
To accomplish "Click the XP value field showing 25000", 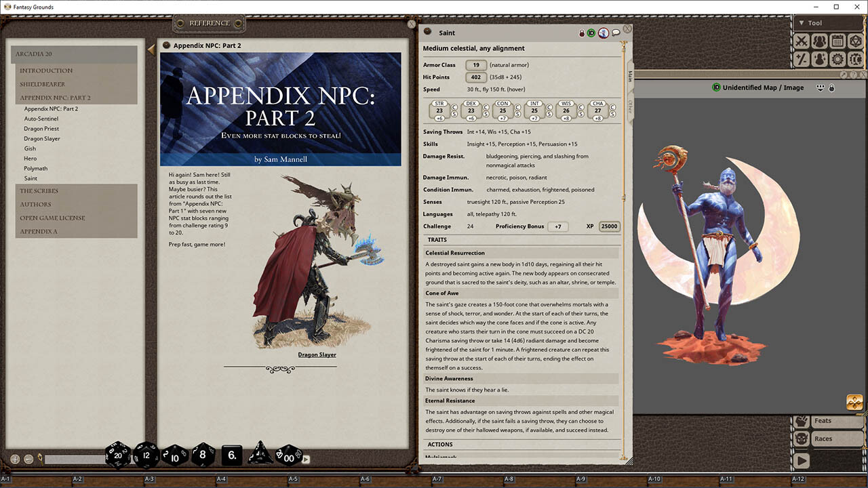I will coord(608,226).
